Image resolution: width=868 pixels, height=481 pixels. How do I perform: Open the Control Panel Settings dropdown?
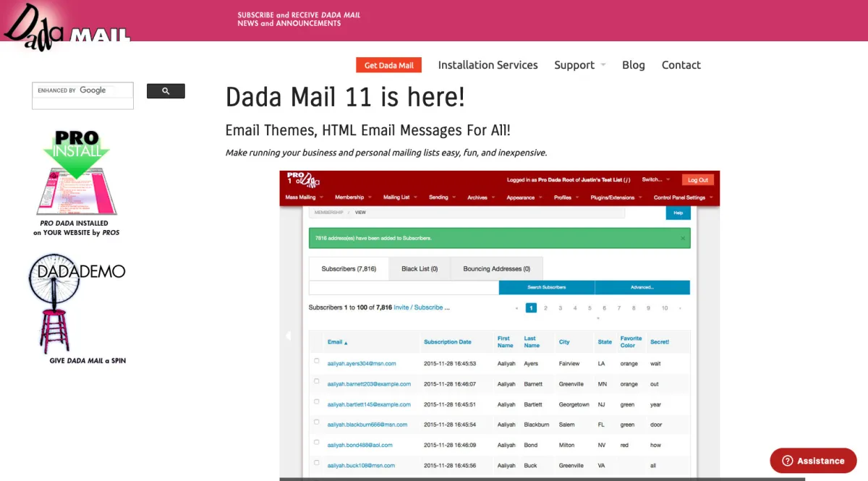pos(684,197)
